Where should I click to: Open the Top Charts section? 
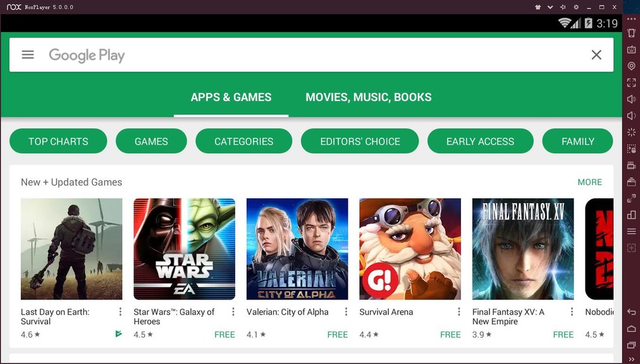[58, 141]
